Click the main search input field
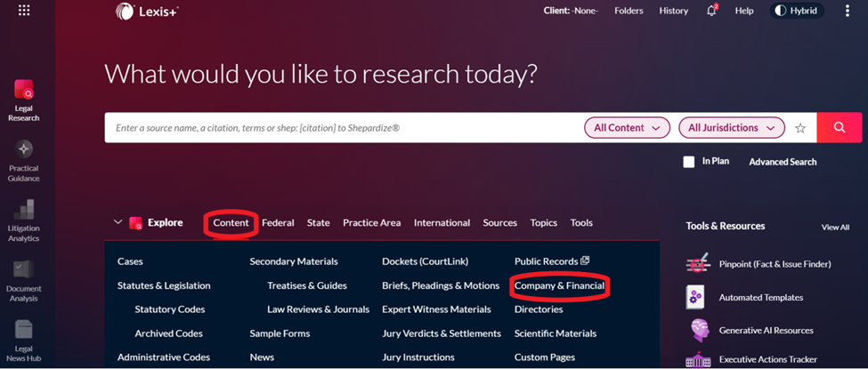Viewport: 868px width, 369px height. pos(344,128)
